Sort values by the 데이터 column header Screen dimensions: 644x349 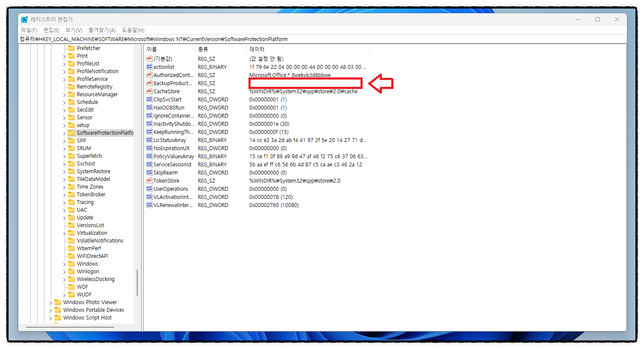pos(308,49)
